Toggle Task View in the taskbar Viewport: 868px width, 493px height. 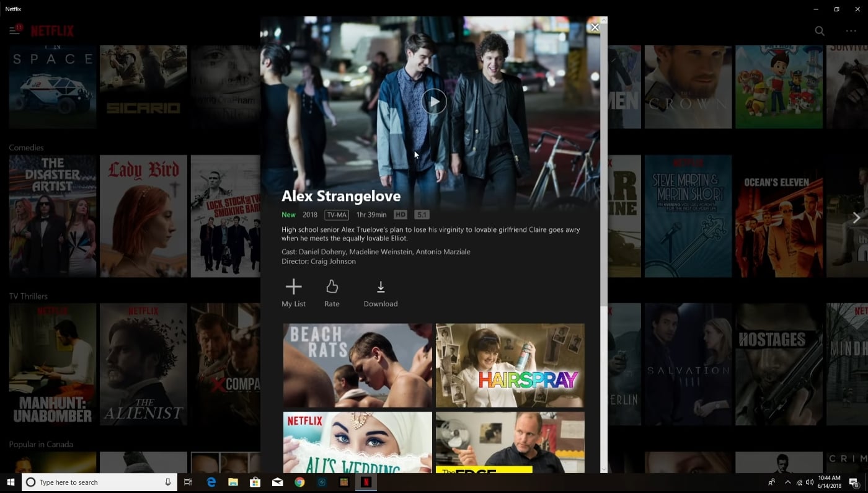click(x=188, y=482)
